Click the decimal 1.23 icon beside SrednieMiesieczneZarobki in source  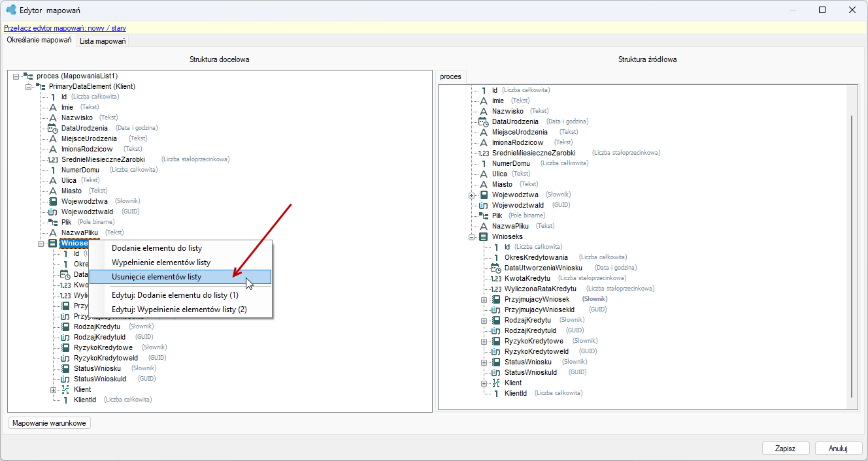(484, 153)
